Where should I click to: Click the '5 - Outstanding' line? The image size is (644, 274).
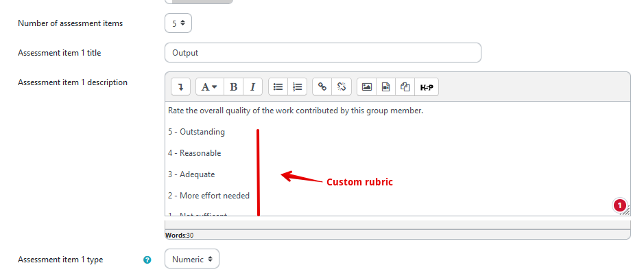click(196, 132)
